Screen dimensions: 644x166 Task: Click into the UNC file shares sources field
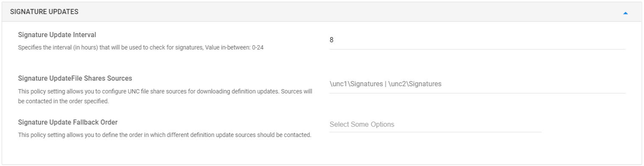(477, 84)
